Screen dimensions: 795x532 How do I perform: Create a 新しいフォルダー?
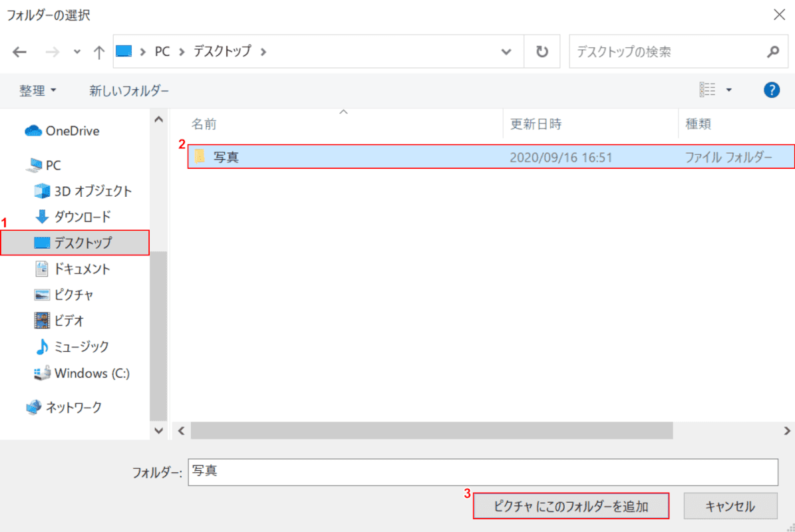129,90
